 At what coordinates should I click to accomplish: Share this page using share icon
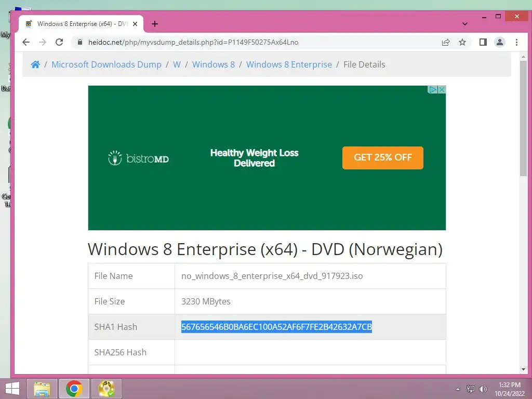446,42
